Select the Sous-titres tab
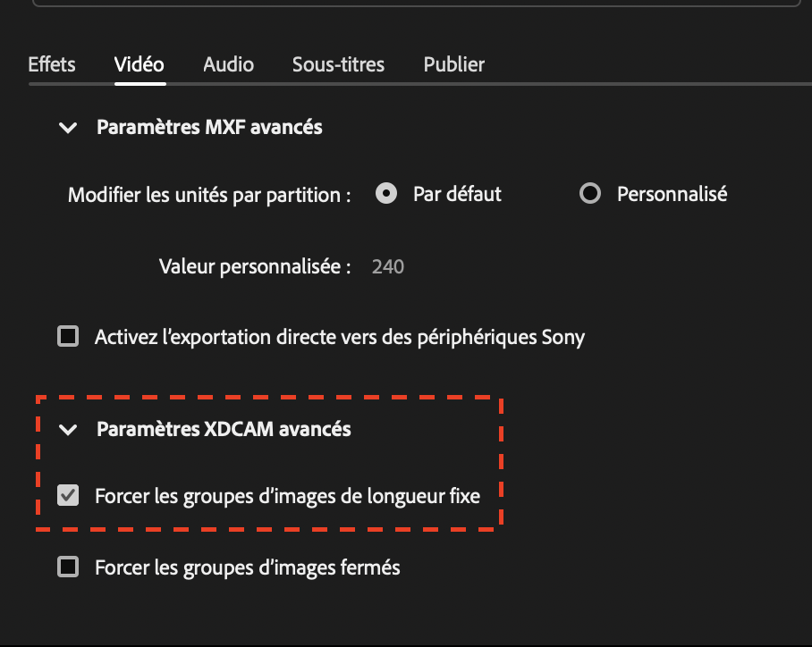The width and height of the screenshot is (812, 647). 337,63
